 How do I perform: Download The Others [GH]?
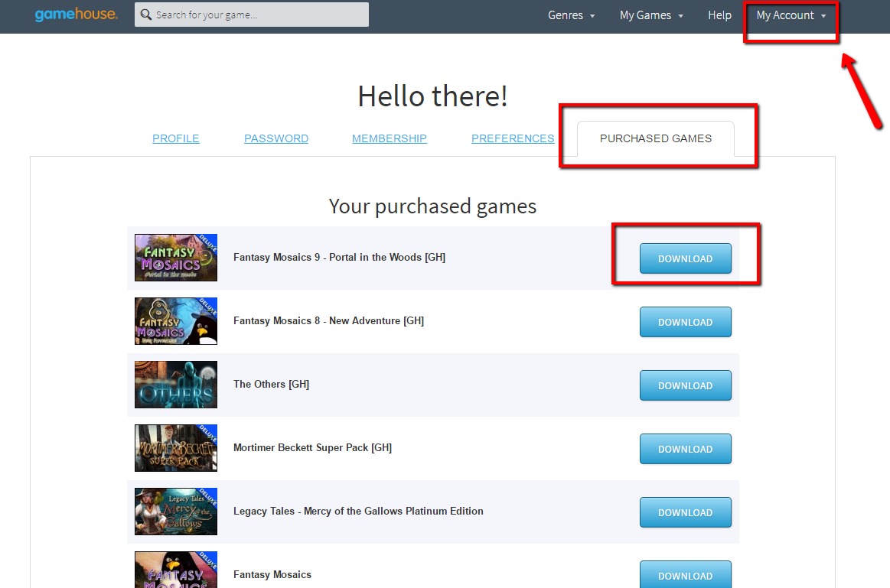[x=685, y=385]
